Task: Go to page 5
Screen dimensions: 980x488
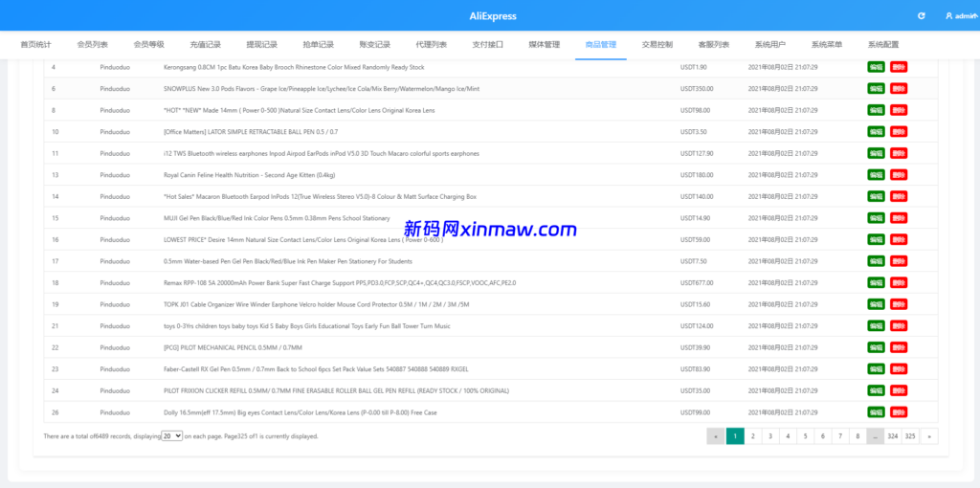Action: pyautogui.click(x=806, y=436)
